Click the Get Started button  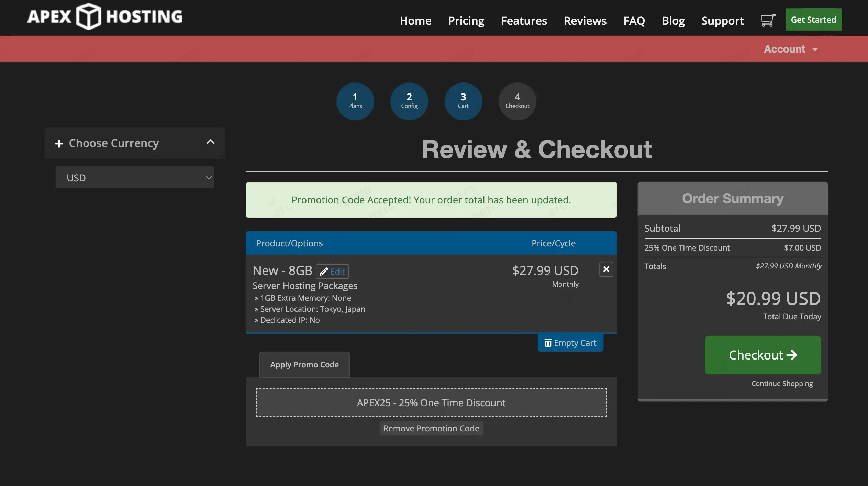[813, 20]
